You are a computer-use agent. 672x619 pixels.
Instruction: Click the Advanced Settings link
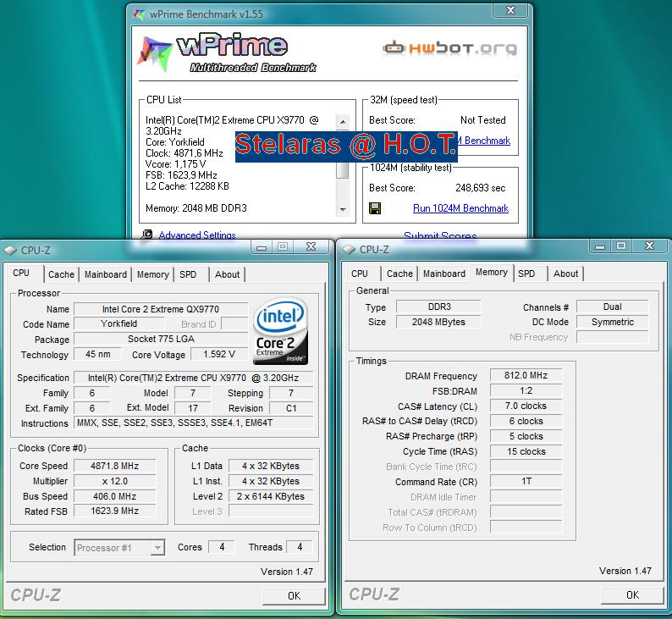click(197, 235)
